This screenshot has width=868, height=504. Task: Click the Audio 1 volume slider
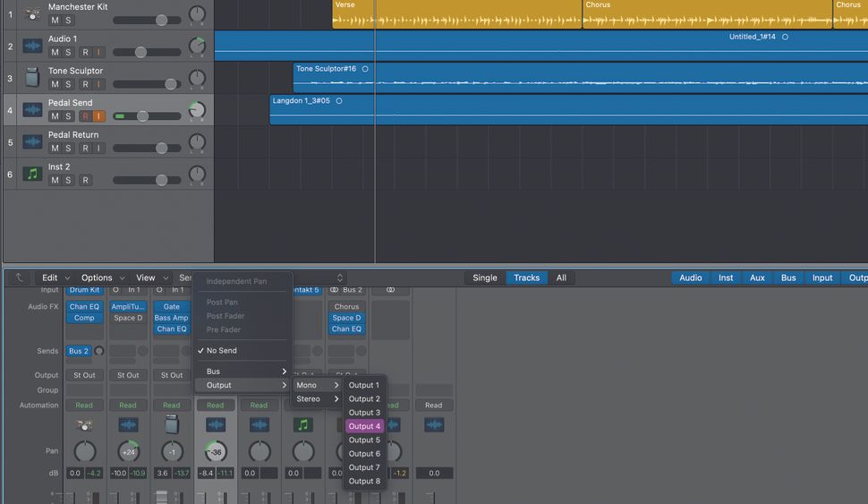(x=148, y=52)
